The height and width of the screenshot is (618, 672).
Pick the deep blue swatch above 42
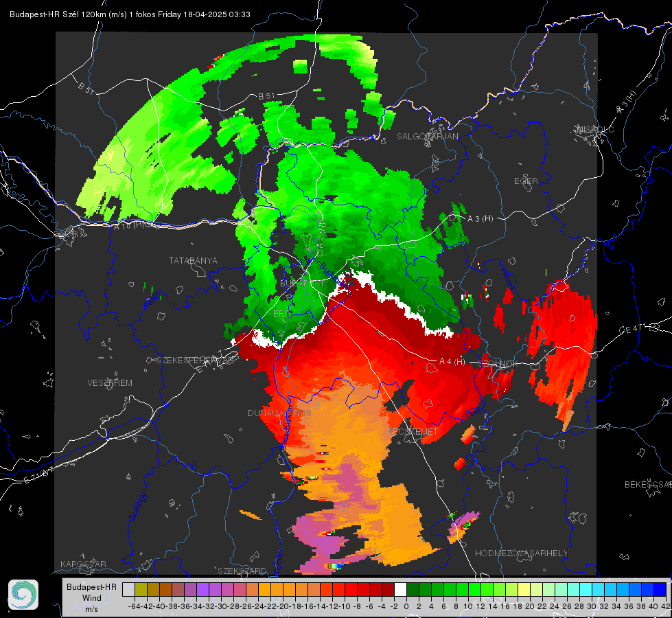click(x=660, y=589)
